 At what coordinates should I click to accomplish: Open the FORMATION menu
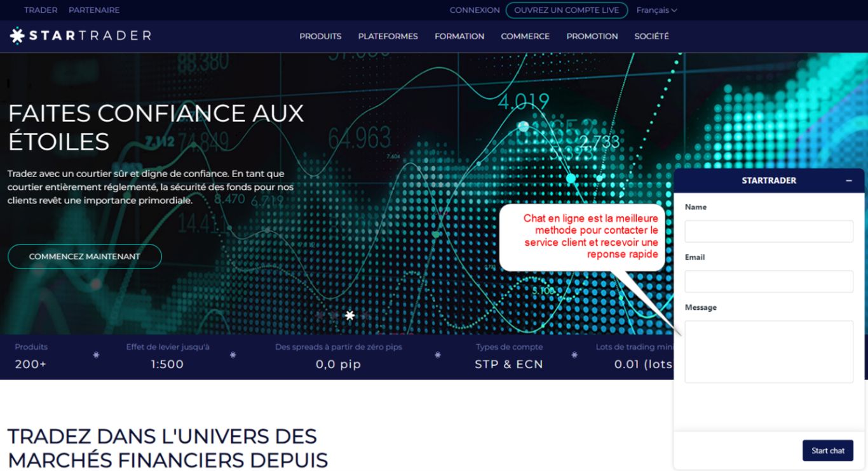(459, 36)
